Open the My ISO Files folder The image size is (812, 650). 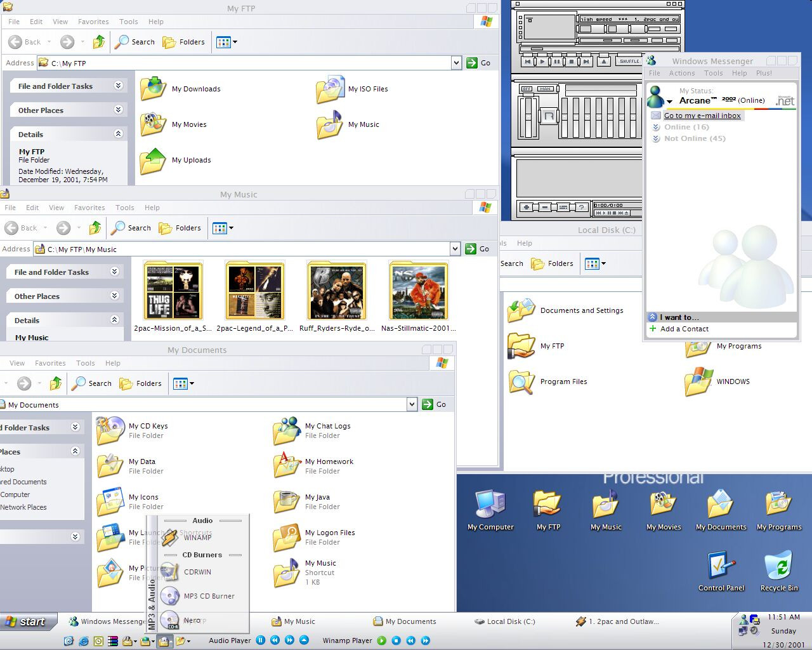click(353, 89)
